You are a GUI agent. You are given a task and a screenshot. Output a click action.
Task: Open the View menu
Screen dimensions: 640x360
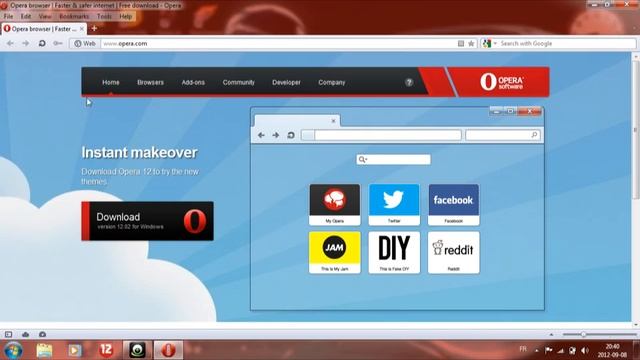pos(45,16)
